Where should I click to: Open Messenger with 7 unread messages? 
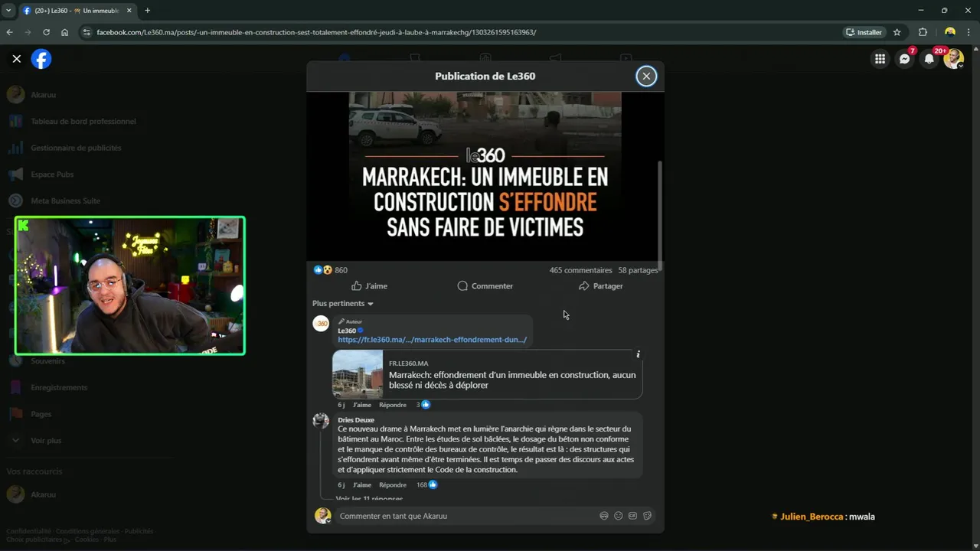point(905,59)
